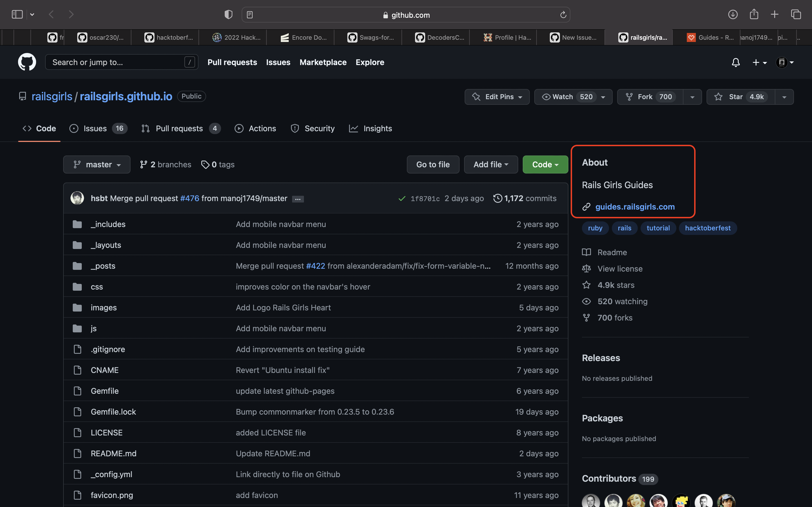Toggle the Safari sidebar button
Screen dimensions: 812x507
pos(17,14)
